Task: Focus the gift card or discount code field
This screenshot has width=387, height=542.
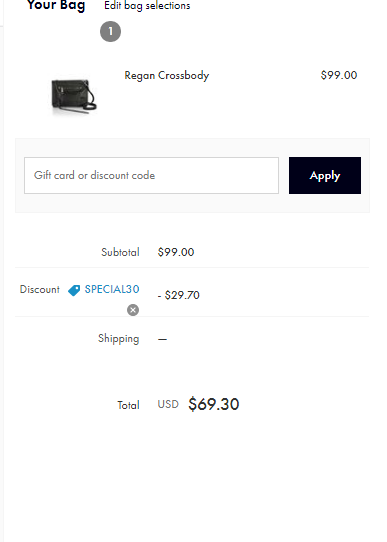Action: tap(151, 176)
